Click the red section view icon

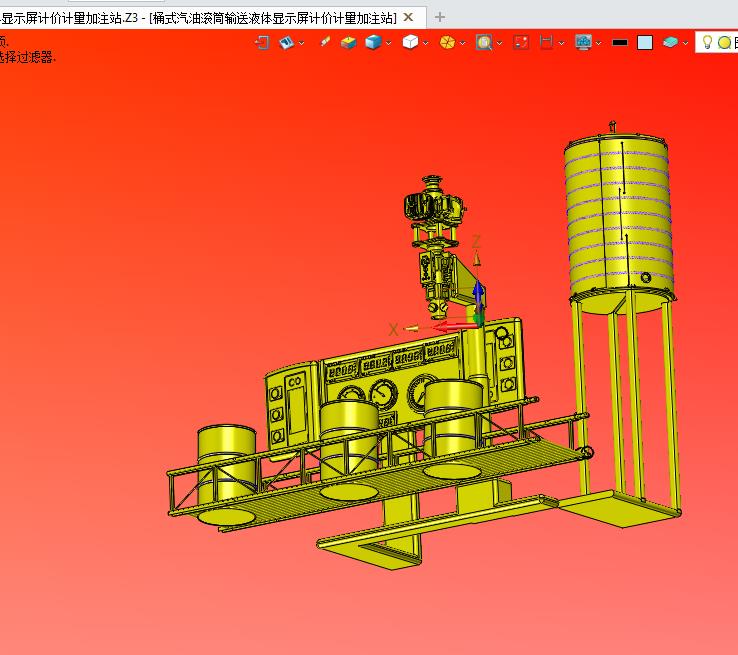(x=521, y=43)
